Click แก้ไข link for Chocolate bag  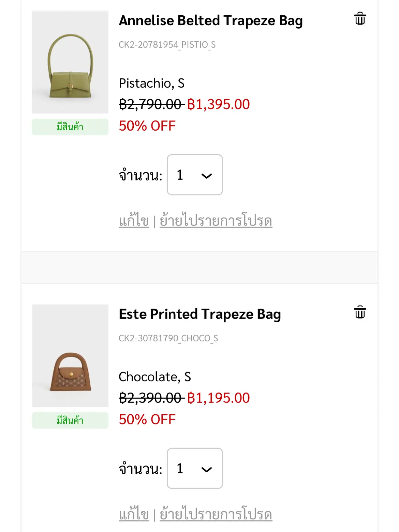coord(134,514)
